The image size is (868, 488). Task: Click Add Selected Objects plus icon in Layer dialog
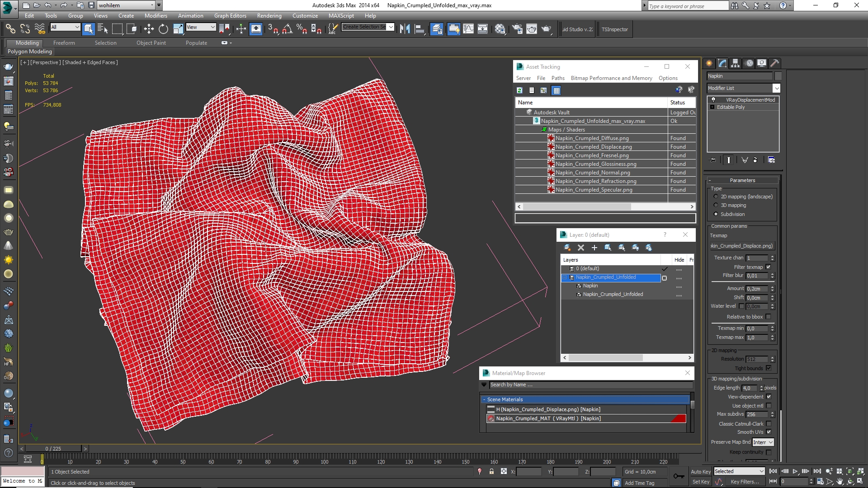594,248
